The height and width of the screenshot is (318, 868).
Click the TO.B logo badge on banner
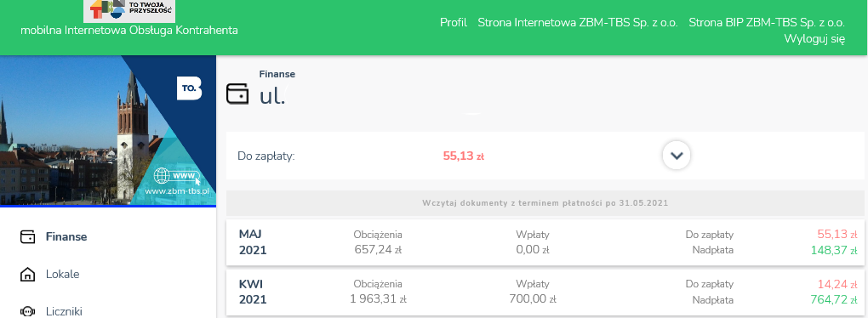(189, 88)
